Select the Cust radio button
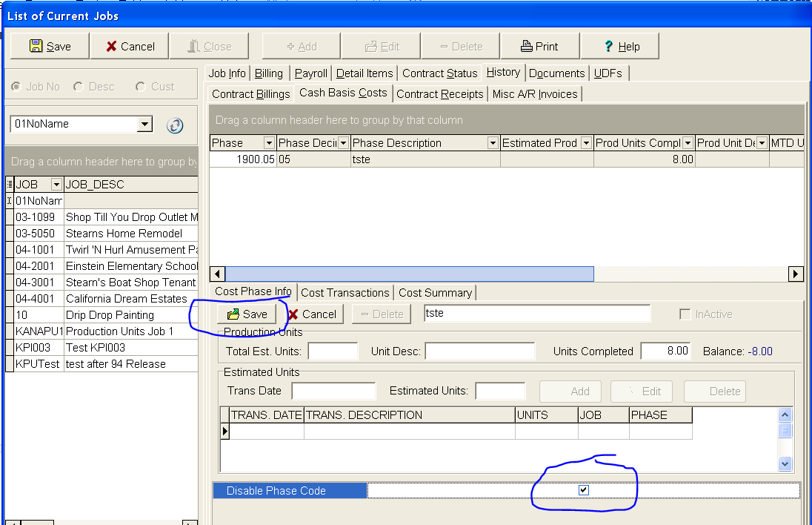 pos(140,87)
